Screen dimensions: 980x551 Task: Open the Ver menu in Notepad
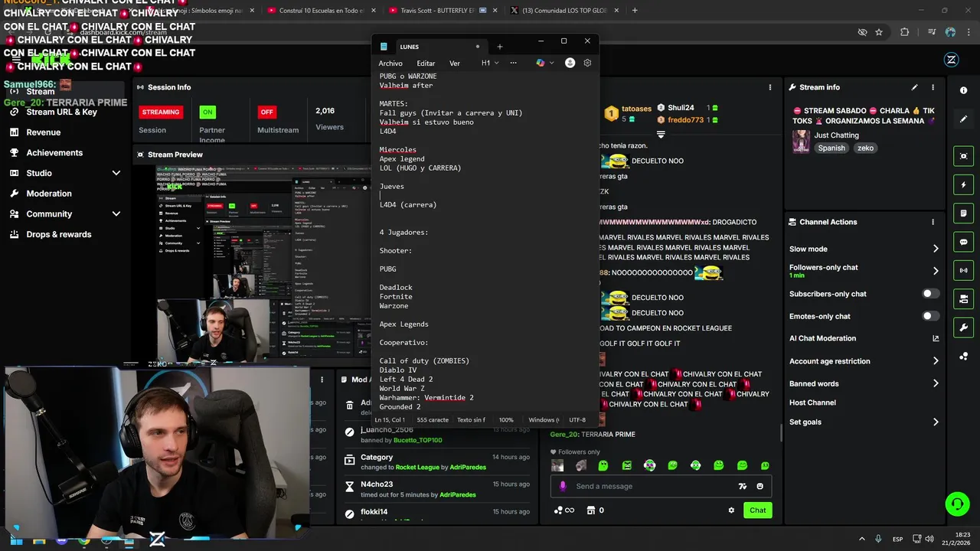click(455, 64)
